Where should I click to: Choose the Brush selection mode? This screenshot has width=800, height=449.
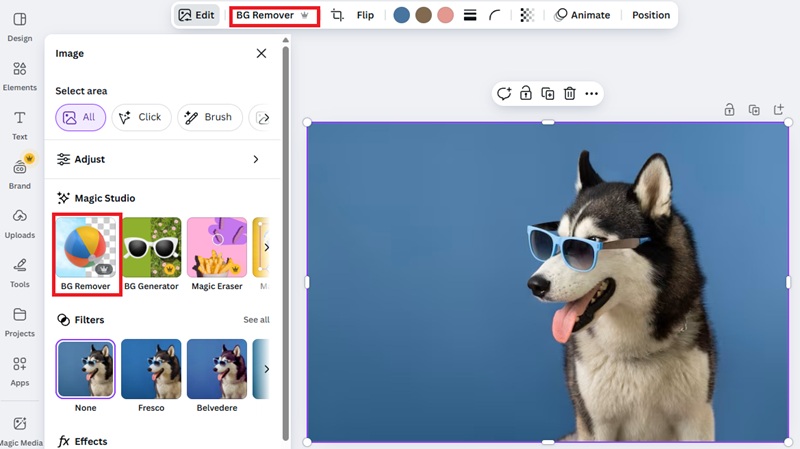[208, 117]
